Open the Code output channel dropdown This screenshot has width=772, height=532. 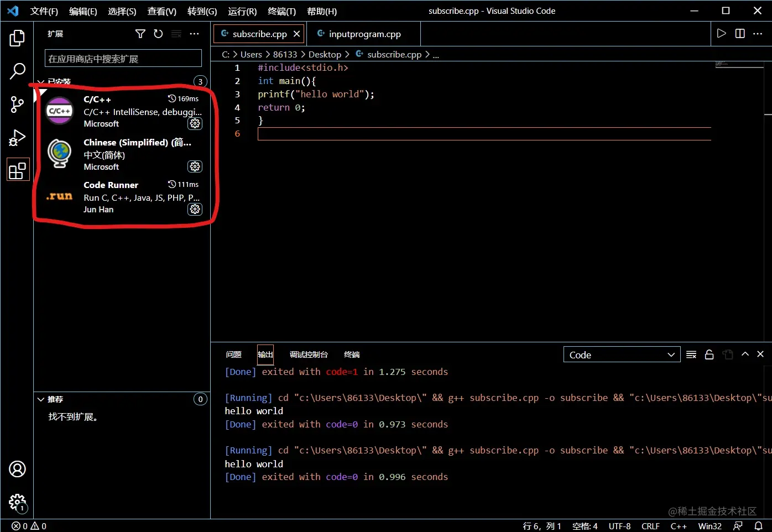pos(622,354)
